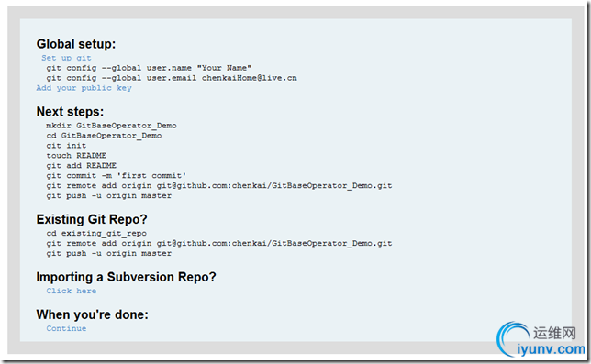Click the "mkdir GitBaseOperator_Demo" command
The width and height of the screenshot is (591, 364).
pos(111,126)
